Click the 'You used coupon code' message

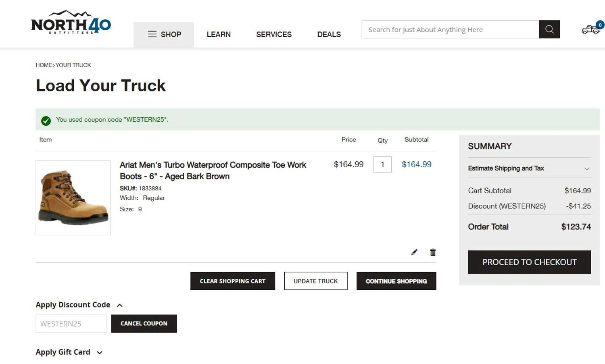pos(112,120)
